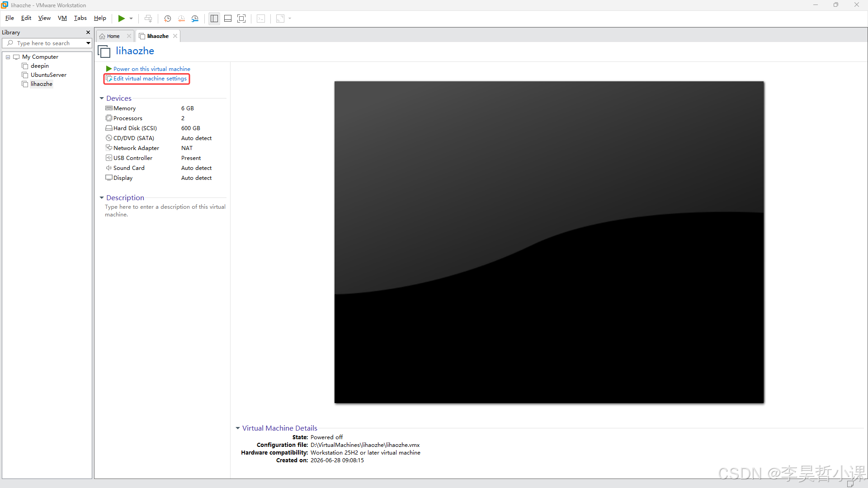Viewport: 868px width, 488px height.
Task: Take a snapshot with the clock icon
Action: pos(167,19)
